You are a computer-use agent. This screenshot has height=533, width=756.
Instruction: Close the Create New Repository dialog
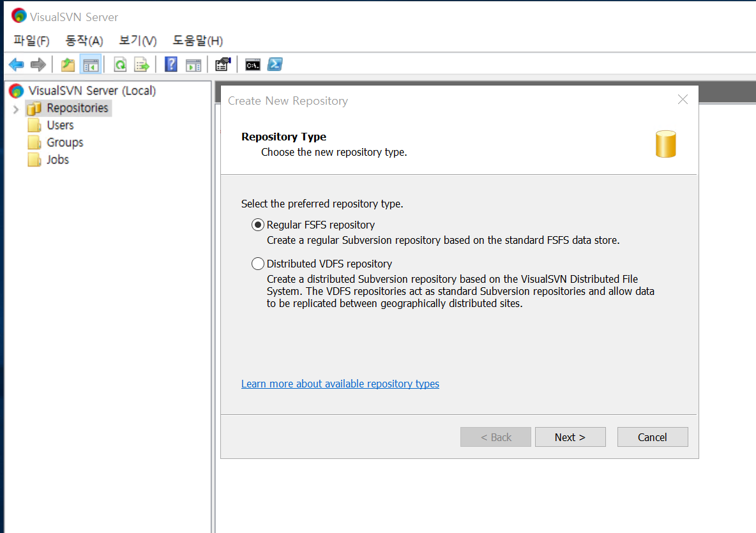pos(683,100)
